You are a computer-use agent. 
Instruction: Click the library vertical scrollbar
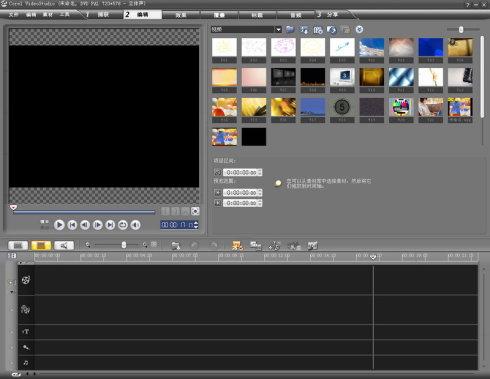click(x=482, y=77)
